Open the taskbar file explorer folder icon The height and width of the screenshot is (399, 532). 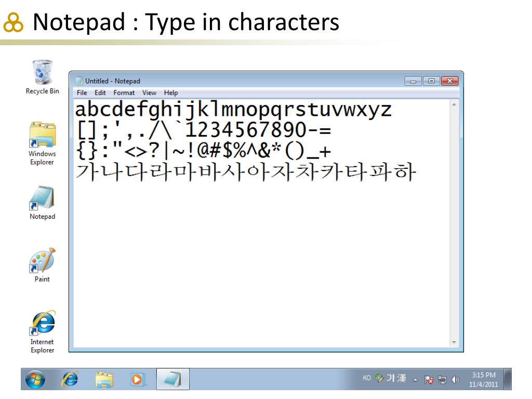[104, 379]
